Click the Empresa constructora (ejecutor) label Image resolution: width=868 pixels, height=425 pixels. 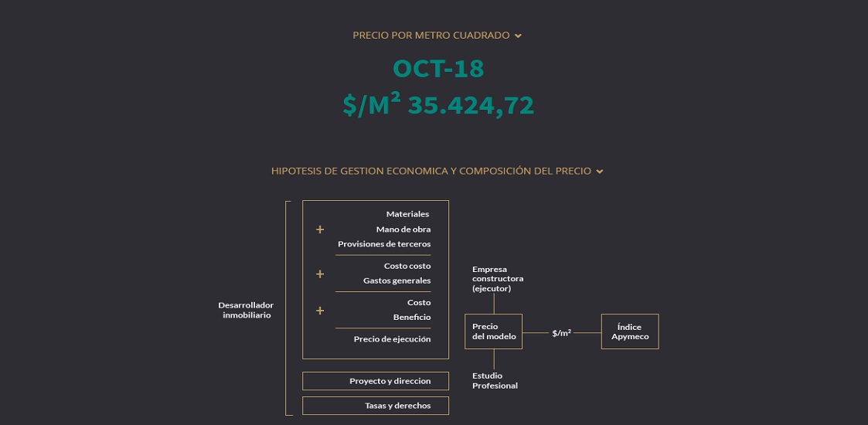pyautogui.click(x=498, y=279)
